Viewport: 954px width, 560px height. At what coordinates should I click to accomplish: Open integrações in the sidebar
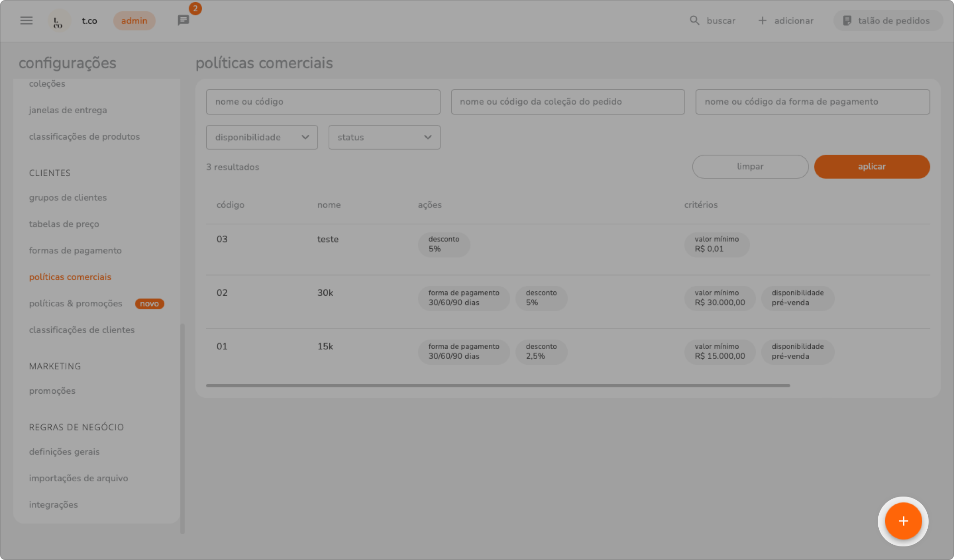point(54,505)
